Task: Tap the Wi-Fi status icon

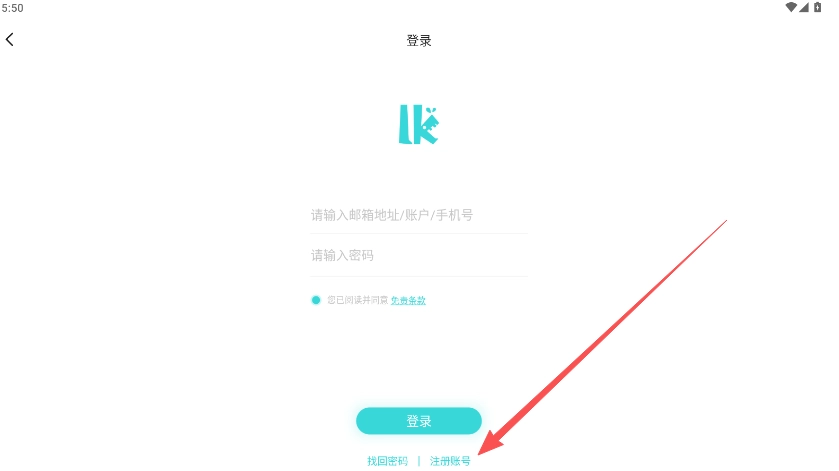Action: (x=791, y=7)
